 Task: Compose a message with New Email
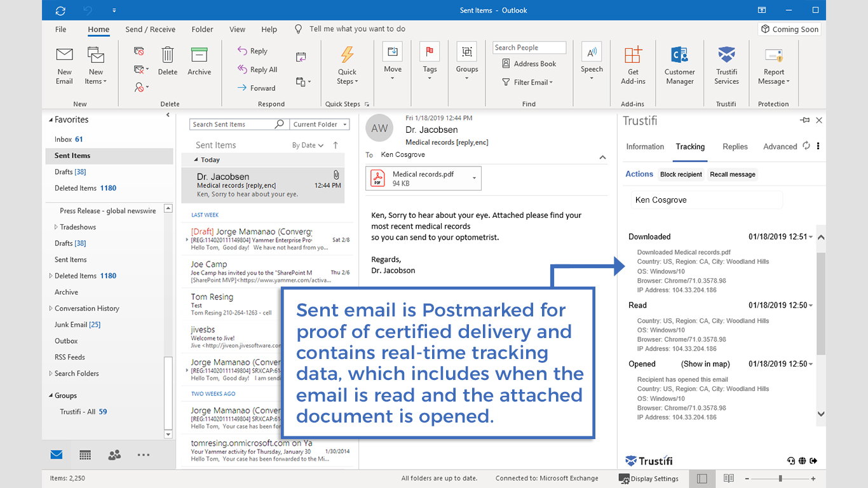tap(64, 66)
